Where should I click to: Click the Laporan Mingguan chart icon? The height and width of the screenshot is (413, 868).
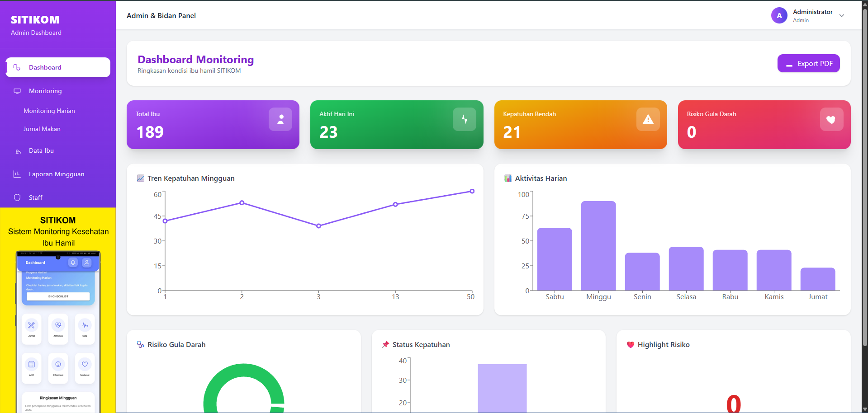(x=17, y=174)
